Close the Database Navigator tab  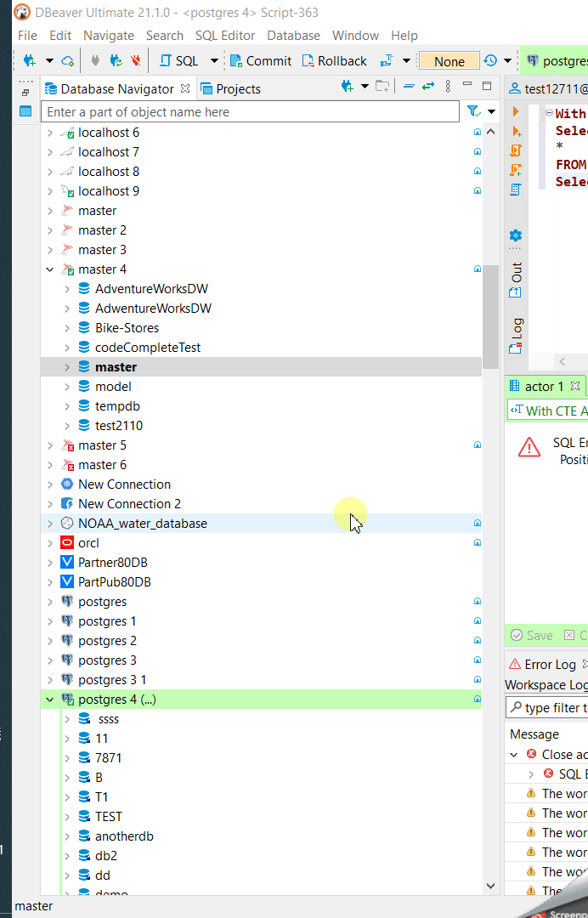185,88
